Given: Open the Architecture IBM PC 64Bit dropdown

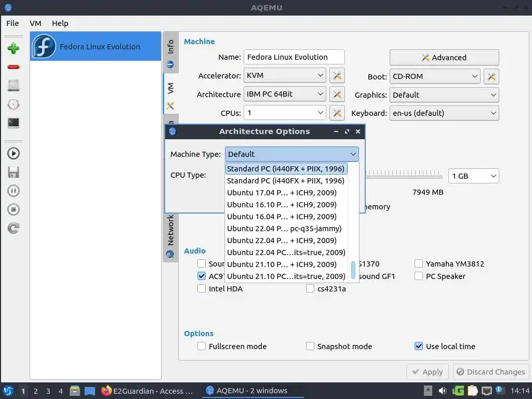Looking at the screenshot, I should point(285,94).
